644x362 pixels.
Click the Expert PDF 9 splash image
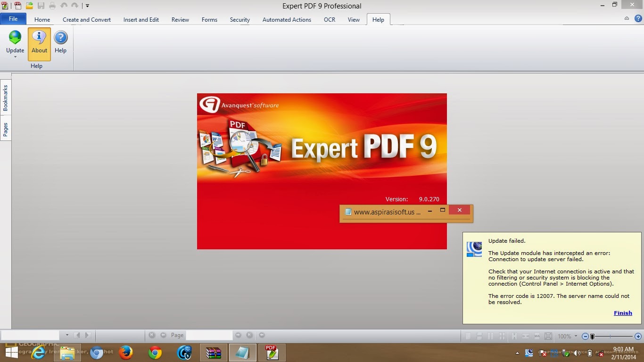[322, 171]
